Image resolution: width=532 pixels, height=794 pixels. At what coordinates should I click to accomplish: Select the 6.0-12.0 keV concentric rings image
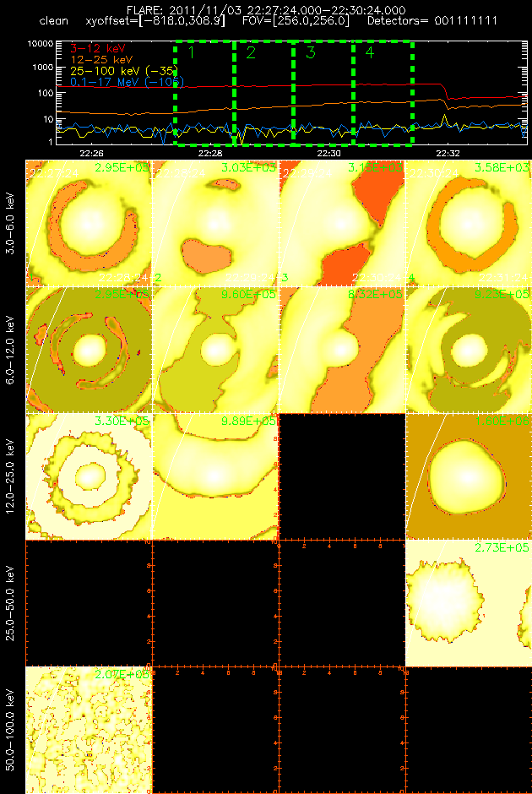89,350
